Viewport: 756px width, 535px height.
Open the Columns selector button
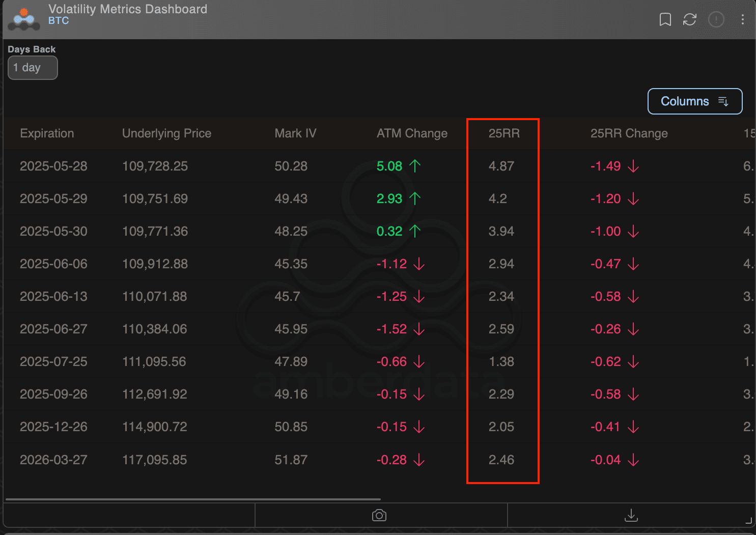coord(695,101)
